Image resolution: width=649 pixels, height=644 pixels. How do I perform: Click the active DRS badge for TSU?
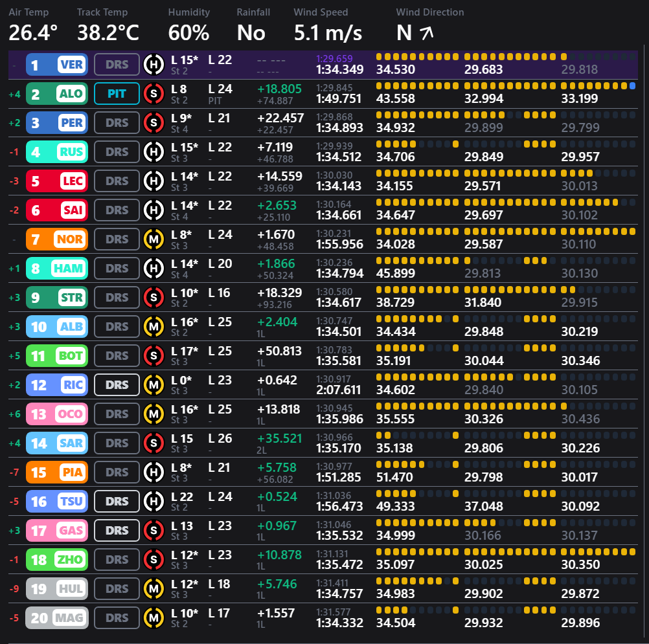click(x=117, y=502)
